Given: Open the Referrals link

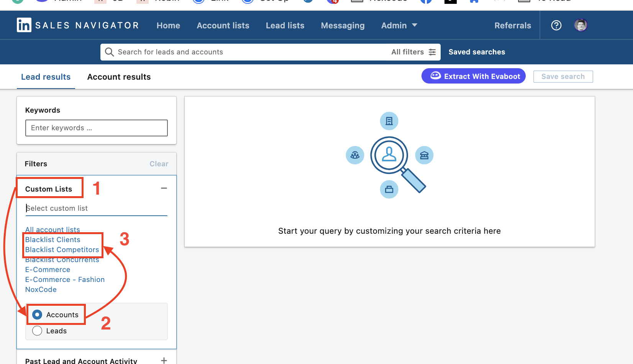Looking at the screenshot, I should tap(513, 25).
